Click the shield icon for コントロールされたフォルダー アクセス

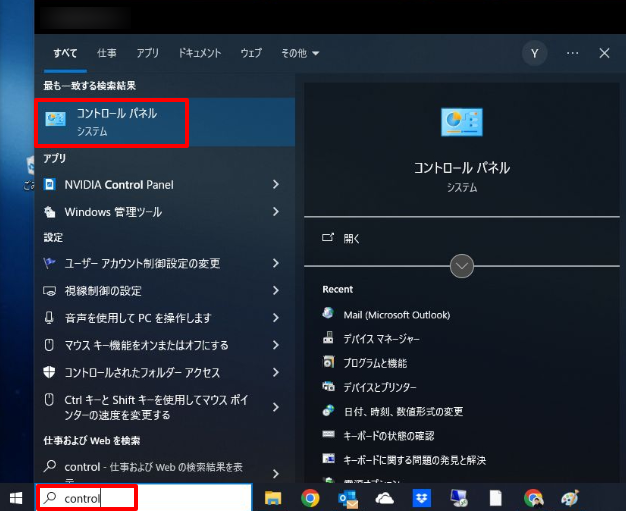click(49, 372)
